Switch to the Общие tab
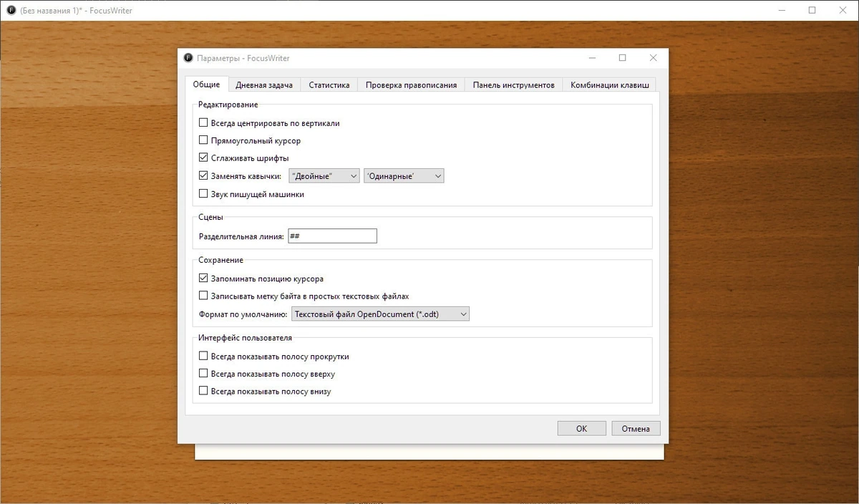Screen dimensions: 859x504 [x=206, y=84]
